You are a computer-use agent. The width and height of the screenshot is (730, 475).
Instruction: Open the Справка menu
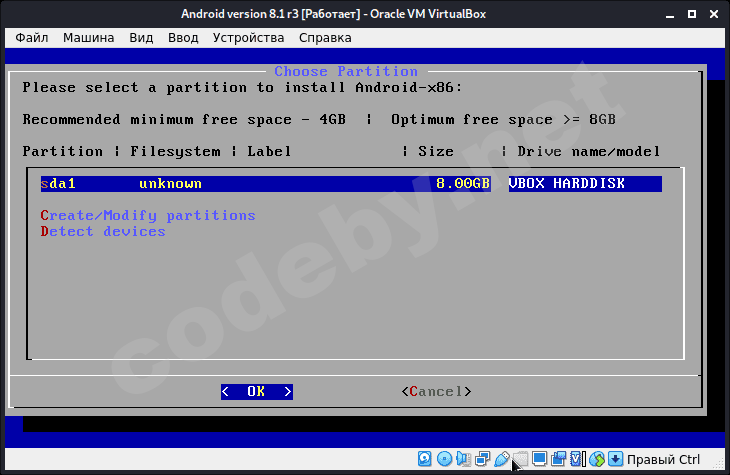click(325, 37)
